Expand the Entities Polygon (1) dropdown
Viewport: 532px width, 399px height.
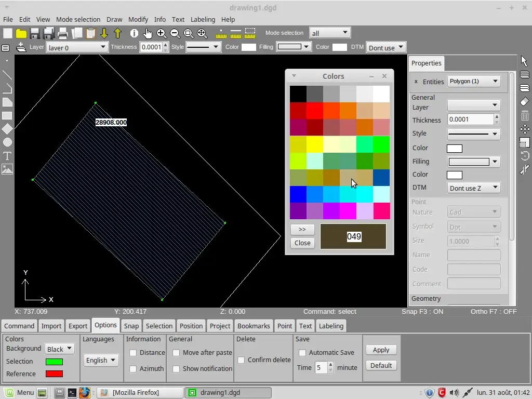click(473, 82)
